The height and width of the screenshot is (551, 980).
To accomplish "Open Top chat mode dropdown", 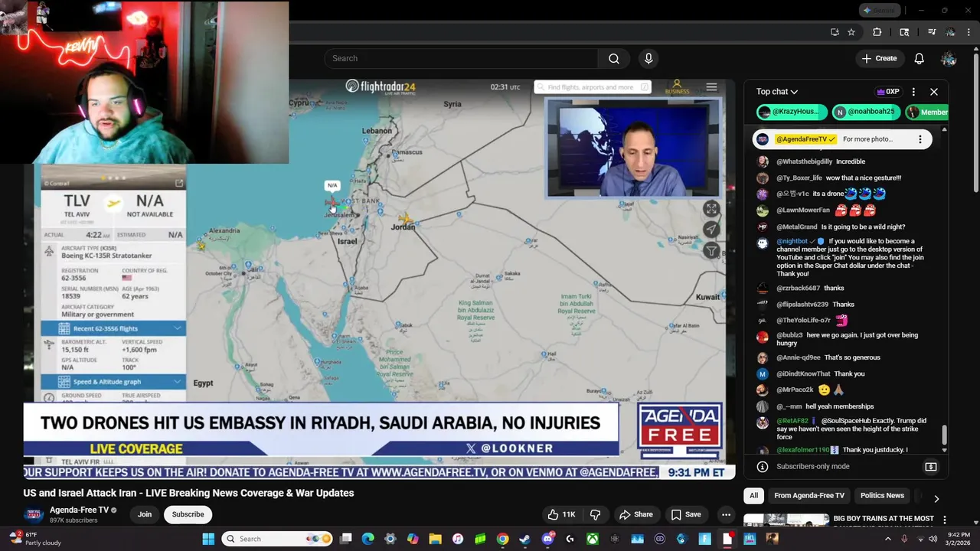I will click(777, 92).
